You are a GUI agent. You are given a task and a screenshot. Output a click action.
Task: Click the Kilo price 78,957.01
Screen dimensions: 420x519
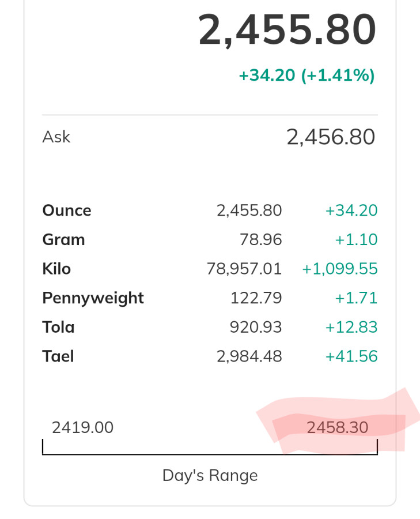click(x=244, y=269)
